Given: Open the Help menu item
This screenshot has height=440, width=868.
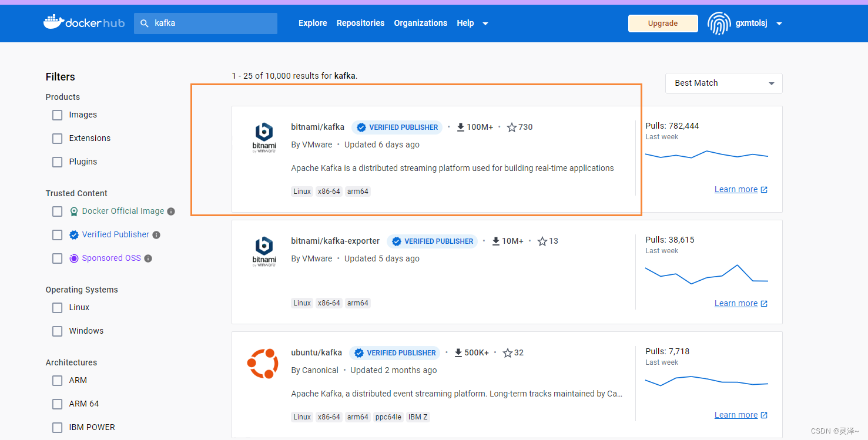Looking at the screenshot, I should click(x=465, y=23).
